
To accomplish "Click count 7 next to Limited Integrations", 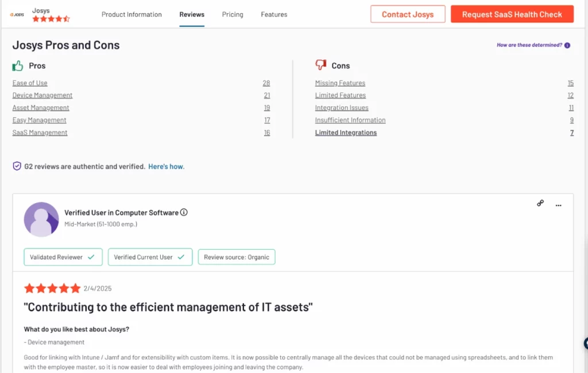I will click(x=572, y=133).
